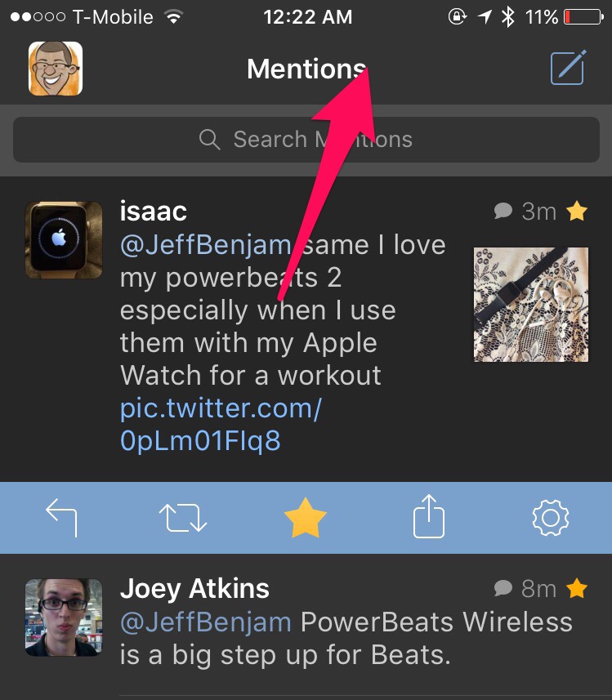Tap the Search Mentions field

coord(306,139)
